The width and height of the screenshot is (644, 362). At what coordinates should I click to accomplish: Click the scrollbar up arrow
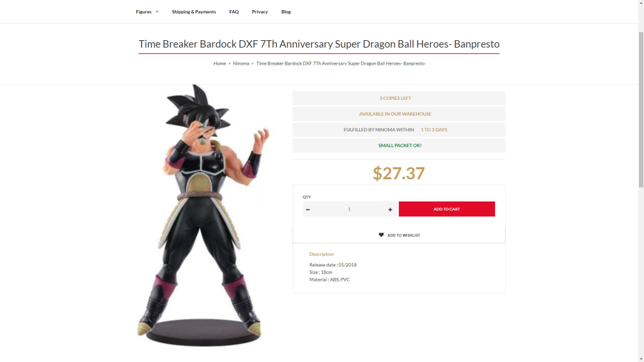641,3
